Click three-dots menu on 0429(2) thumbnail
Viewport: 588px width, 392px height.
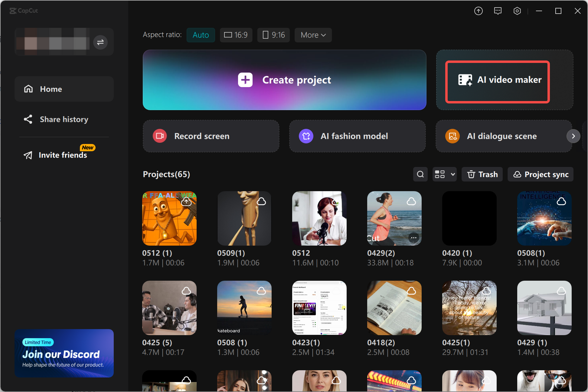point(413,238)
